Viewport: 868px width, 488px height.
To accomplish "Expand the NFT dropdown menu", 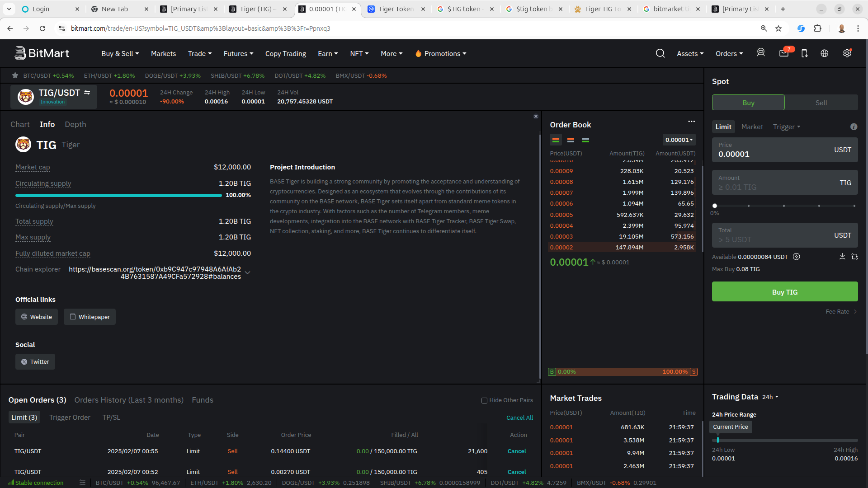I will [359, 53].
